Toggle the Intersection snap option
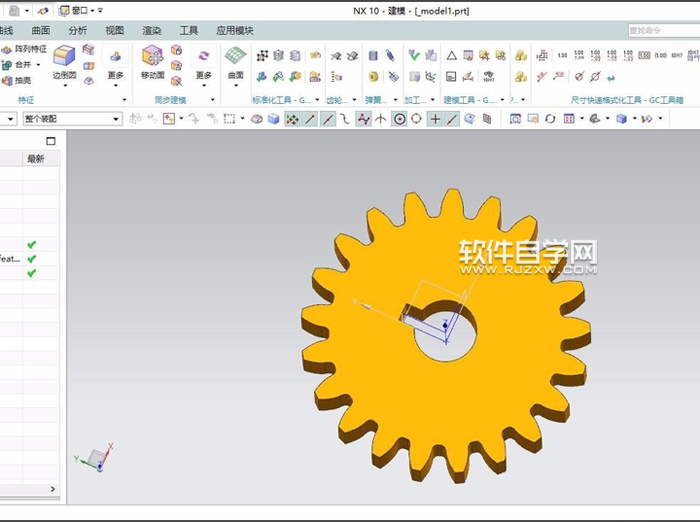 point(380,119)
